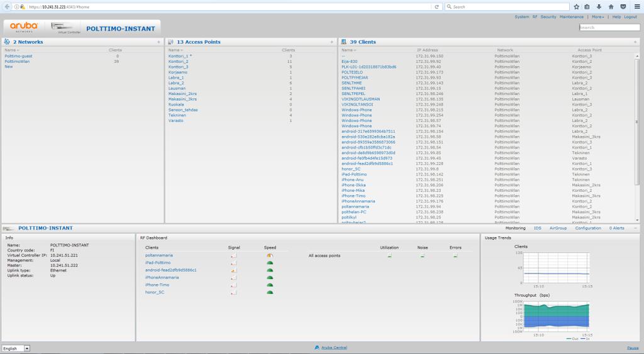Click the Aruba Networks logo
The height and width of the screenshot is (354, 644).
24,27
